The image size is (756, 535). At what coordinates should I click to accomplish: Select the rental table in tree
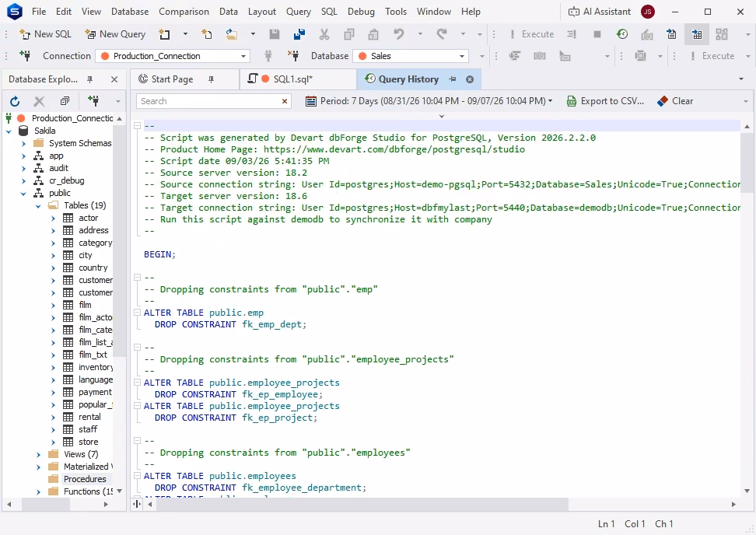(89, 417)
